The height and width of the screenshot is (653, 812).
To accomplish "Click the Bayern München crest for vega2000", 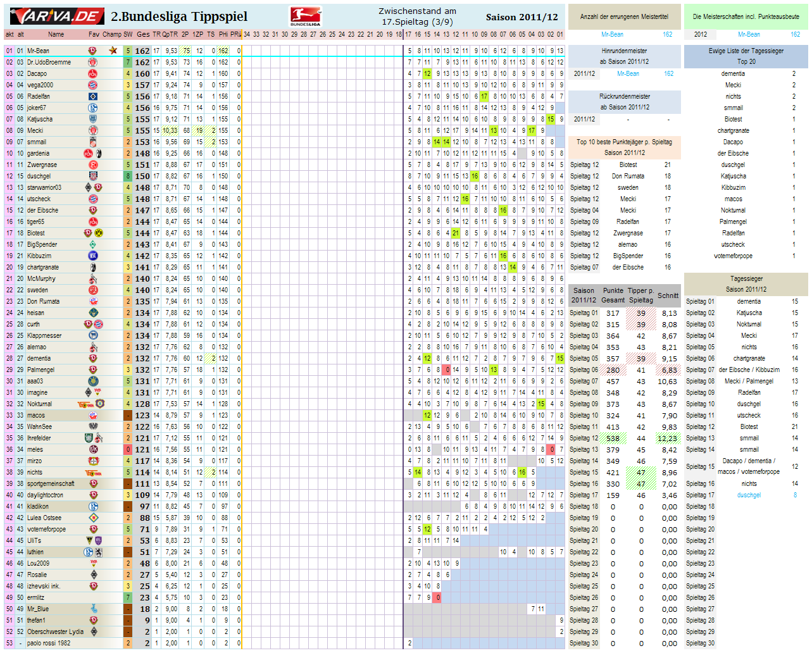I will pos(92,85).
